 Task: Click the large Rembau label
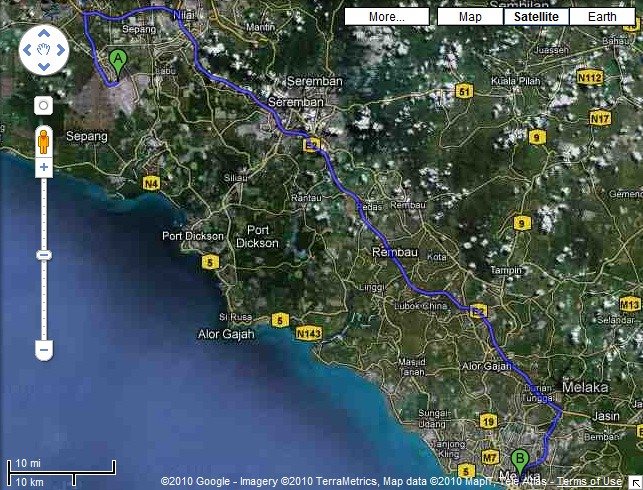(x=394, y=252)
